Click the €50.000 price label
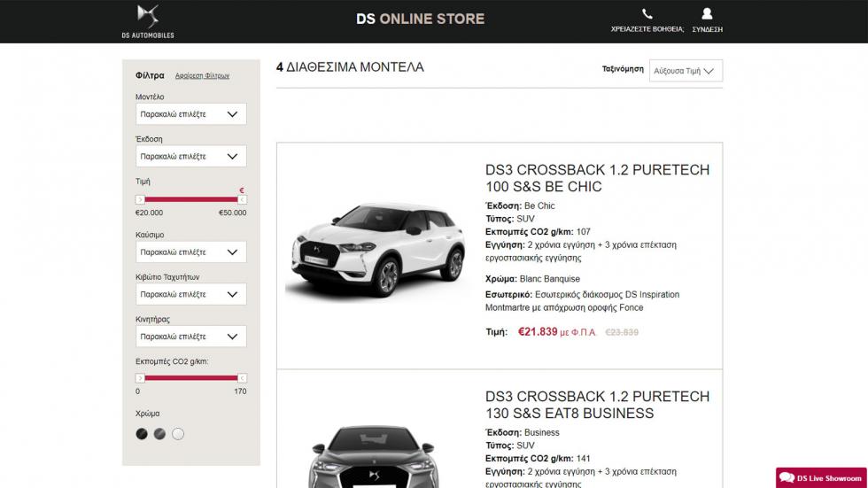The height and width of the screenshot is (488, 868). (x=232, y=213)
